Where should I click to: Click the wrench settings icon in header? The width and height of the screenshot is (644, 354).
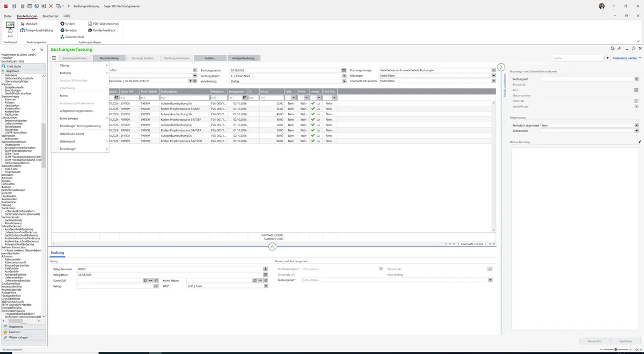619,49
